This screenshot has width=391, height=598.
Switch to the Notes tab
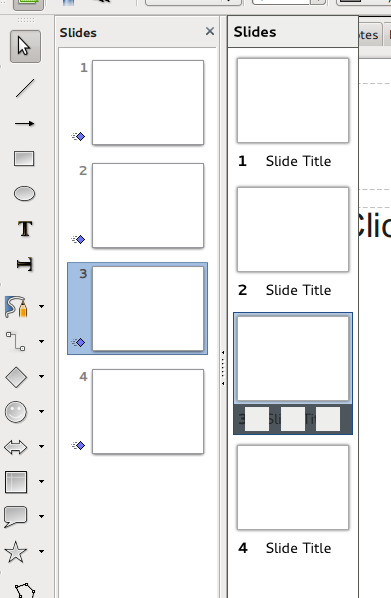click(x=370, y=35)
